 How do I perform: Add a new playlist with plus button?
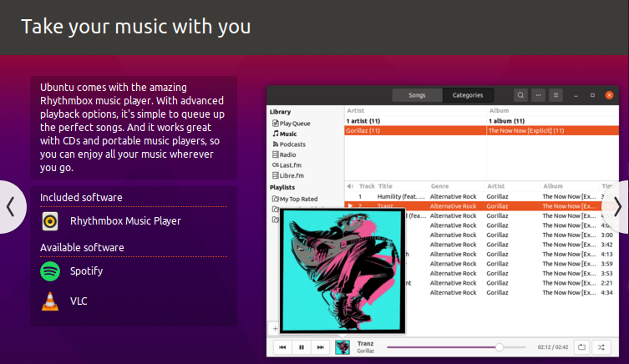click(x=273, y=328)
